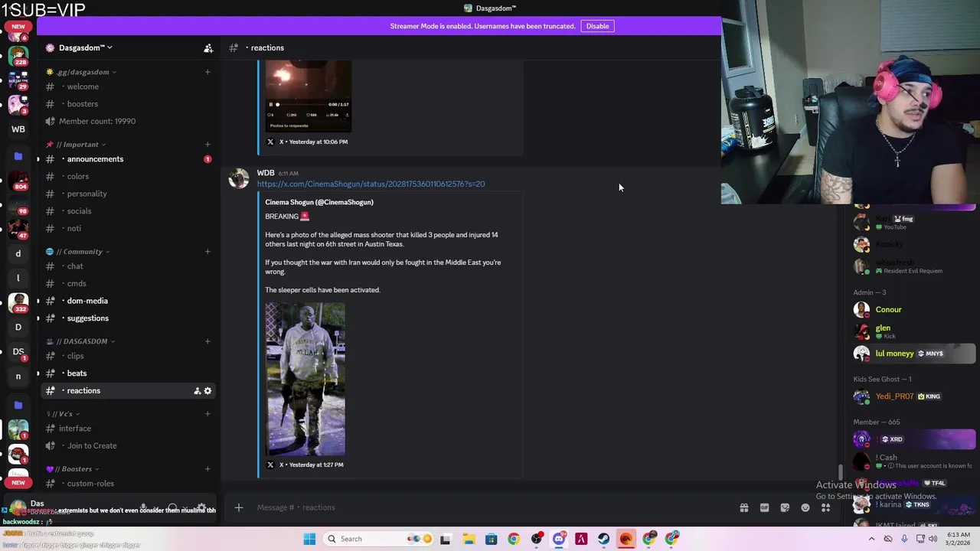Click the Windows Start button

[309, 539]
